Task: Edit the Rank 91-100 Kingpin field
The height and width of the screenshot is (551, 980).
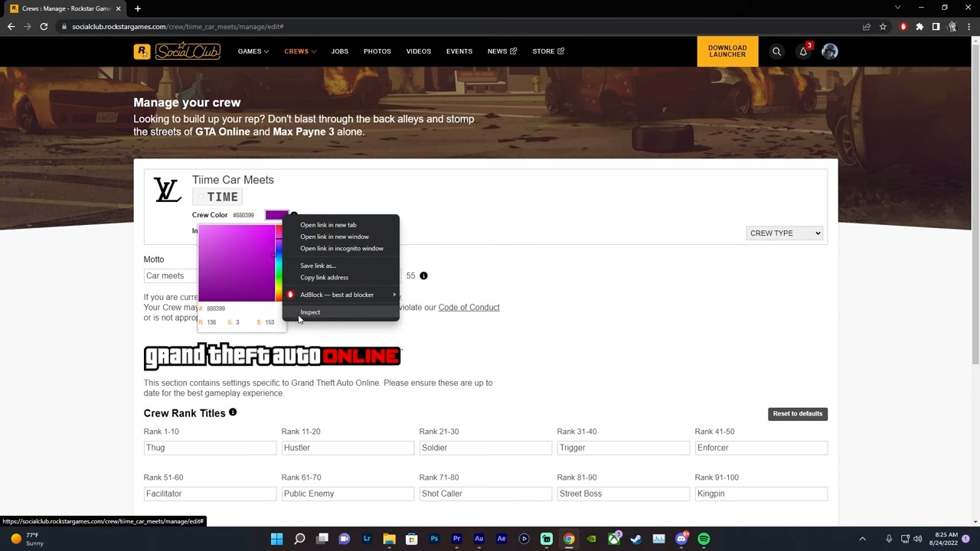Action: click(761, 494)
